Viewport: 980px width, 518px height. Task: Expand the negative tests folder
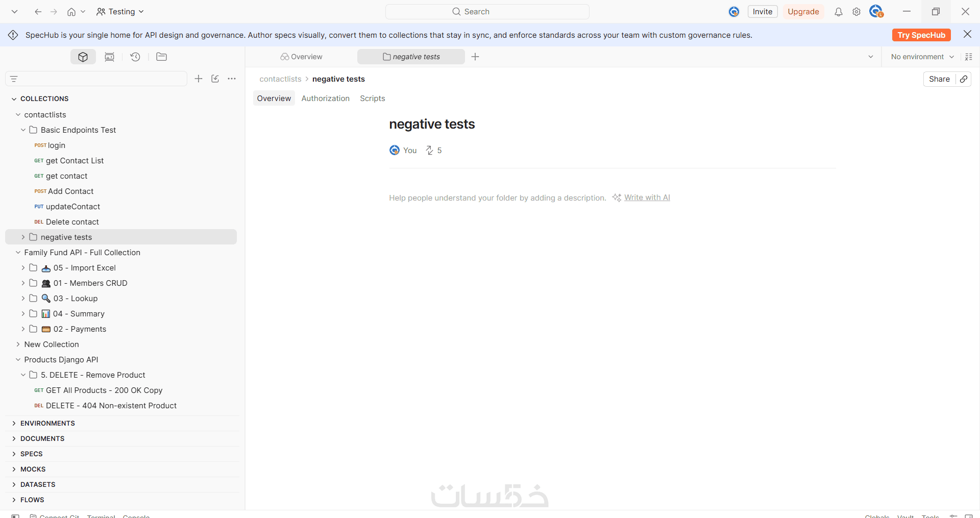pyautogui.click(x=23, y=237)
